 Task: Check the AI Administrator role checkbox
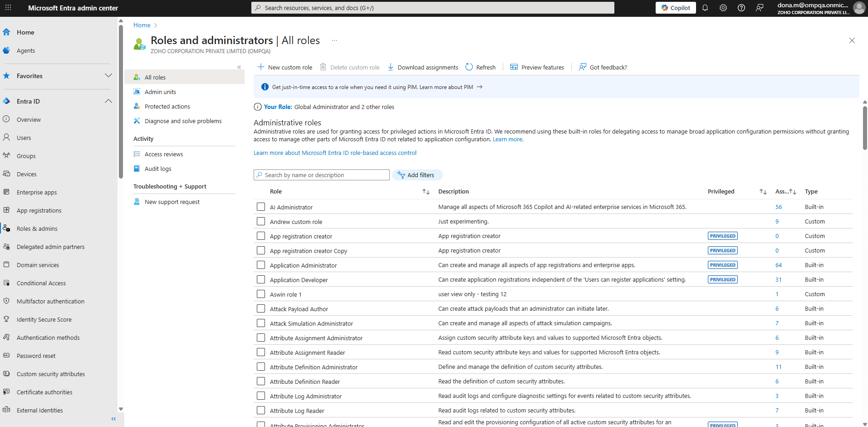click(x=260, y=207)
